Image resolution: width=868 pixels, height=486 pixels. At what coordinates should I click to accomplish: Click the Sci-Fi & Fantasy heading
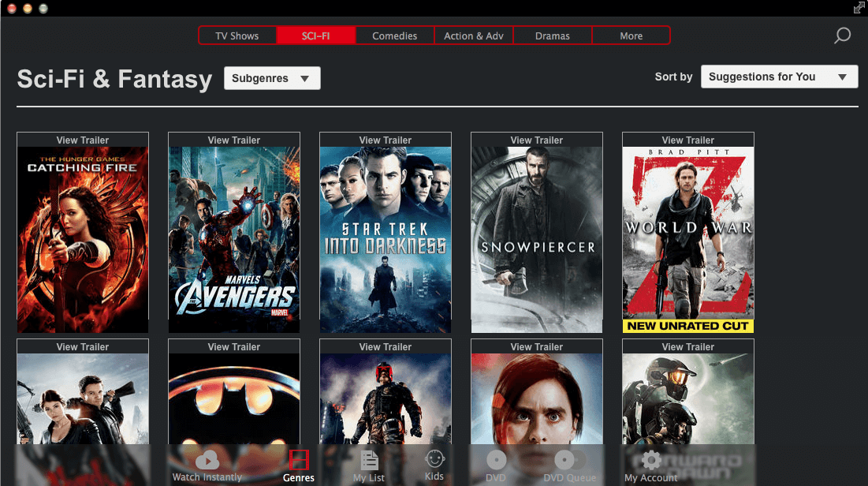point(114,79)
